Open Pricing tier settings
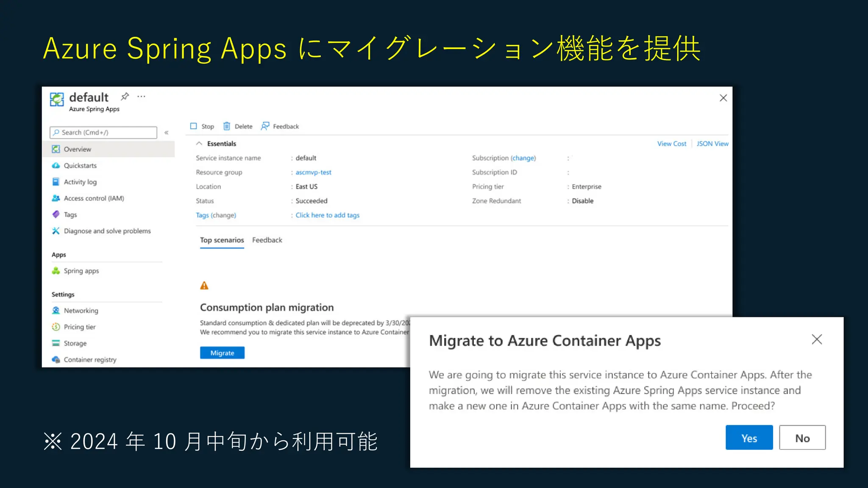Viewport: 868px width, 488px height. [x=80, y=327]
